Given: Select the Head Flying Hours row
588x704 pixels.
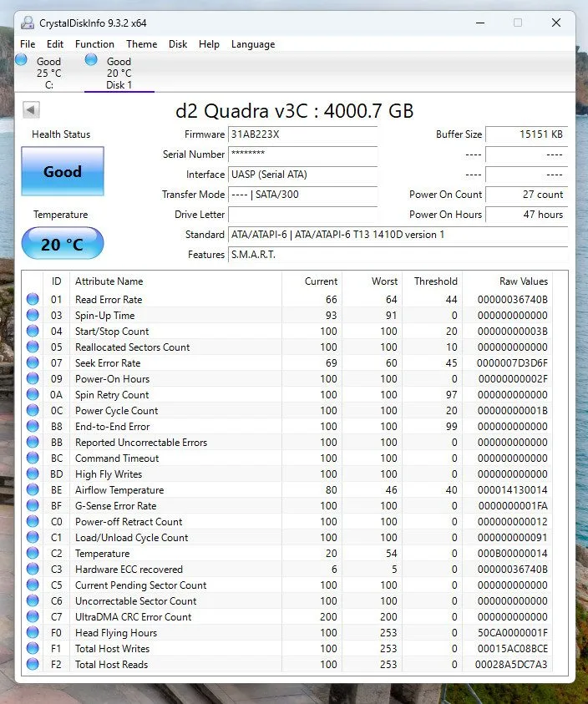Looking at the screenshot, I should click(x=287, y=633).
